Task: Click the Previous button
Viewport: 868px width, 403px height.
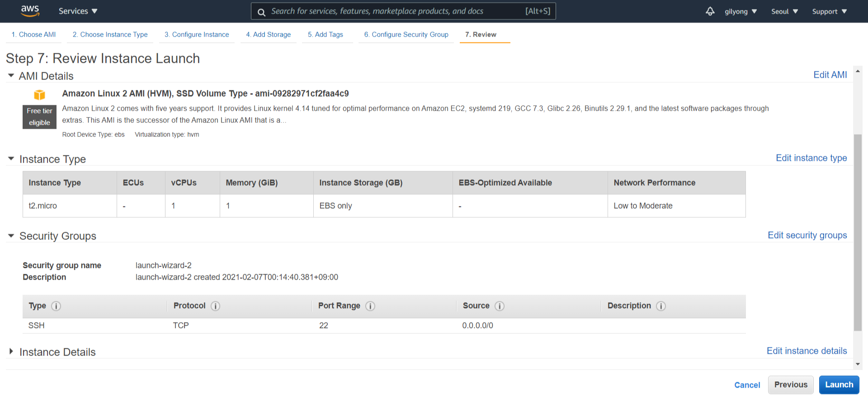Action: point(791,384)
